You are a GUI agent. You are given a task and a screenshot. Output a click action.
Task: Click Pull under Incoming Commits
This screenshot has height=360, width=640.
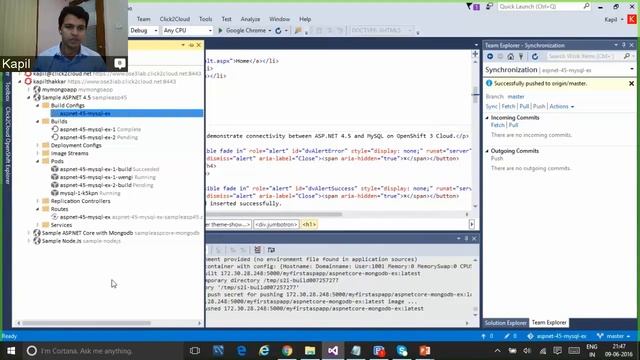[513, 125]
